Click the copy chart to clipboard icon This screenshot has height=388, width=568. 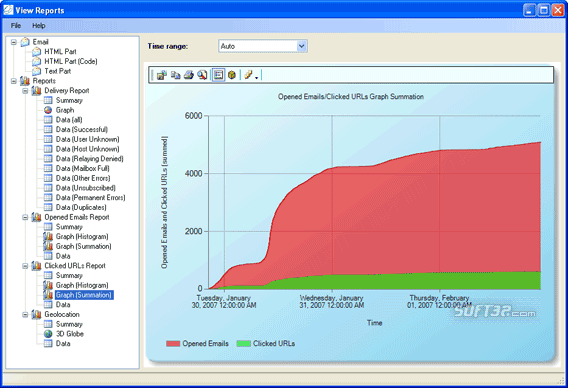(x=176, y=75)
